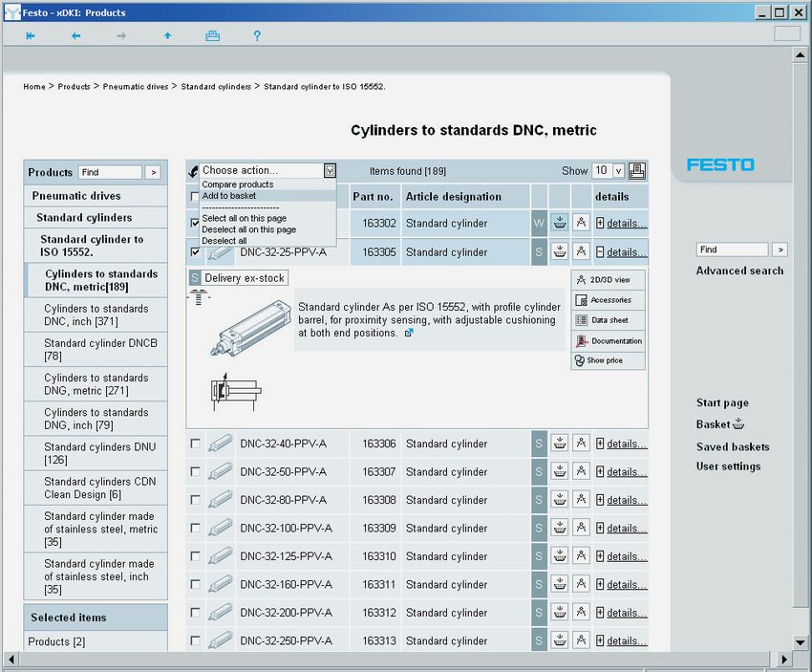Open the 2D/3D view button
This screenshot has width=812, height=672.
click(609, 280)
